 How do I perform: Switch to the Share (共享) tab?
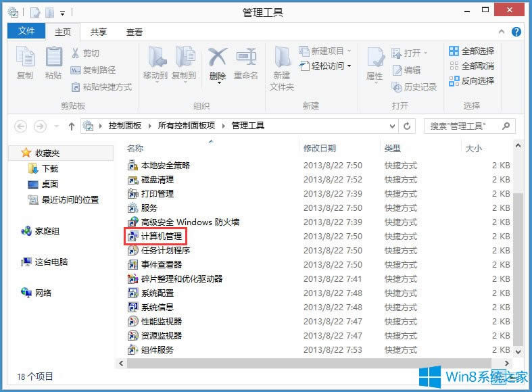[99, 32]
